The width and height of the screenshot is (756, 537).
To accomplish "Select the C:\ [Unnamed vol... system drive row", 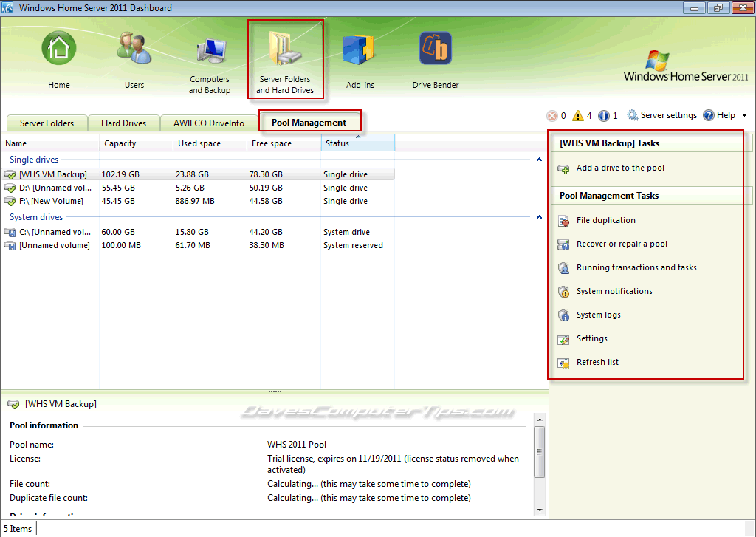I will point(198,232).
